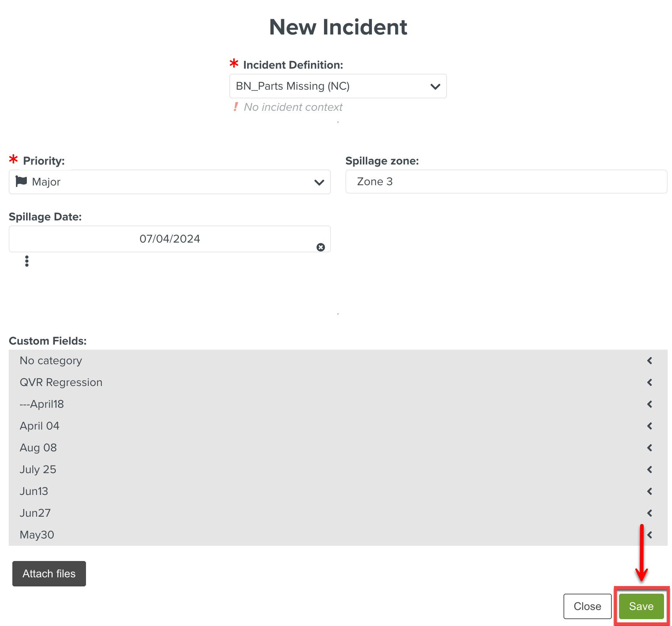The image size is (672, 626).
Task: Expand the ---April18 section chevron
Action: (x=650, y=404)
